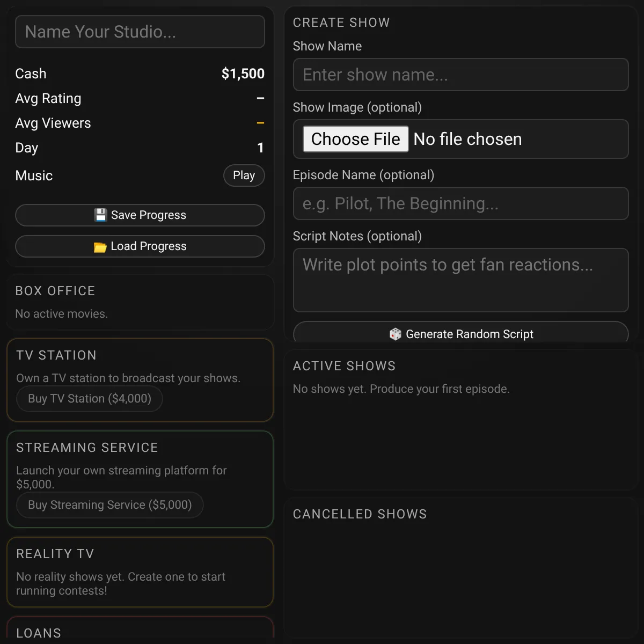Select the Cancelled Shows panel title
The height and width of the screenshot is (644, 644).
pyautogui.click(x=360, y=514)
